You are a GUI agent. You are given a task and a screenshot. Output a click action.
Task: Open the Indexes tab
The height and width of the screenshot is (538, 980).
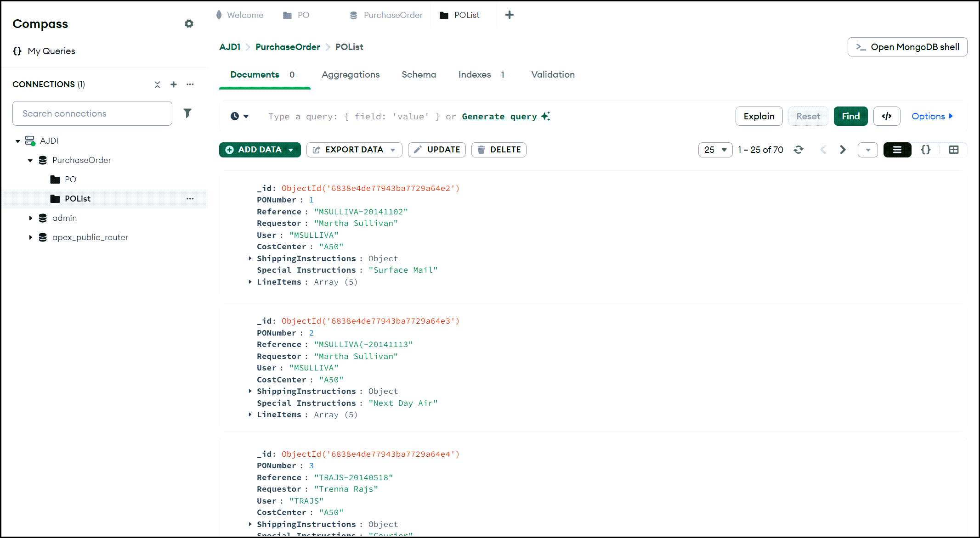(x=482, y=74)
